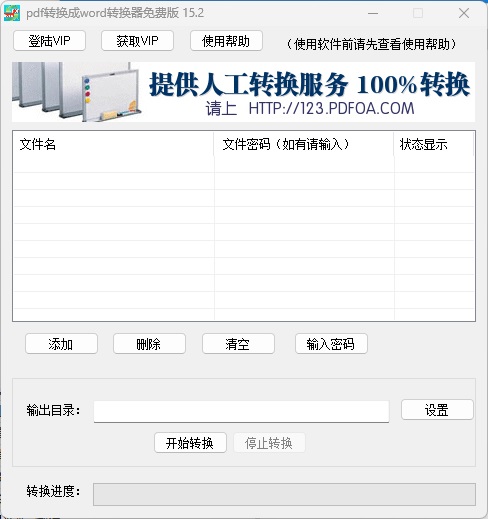This screenshot has height=519, width=488.
Task: Select the 文件名 column header
Action: click(x=113, y=144)
